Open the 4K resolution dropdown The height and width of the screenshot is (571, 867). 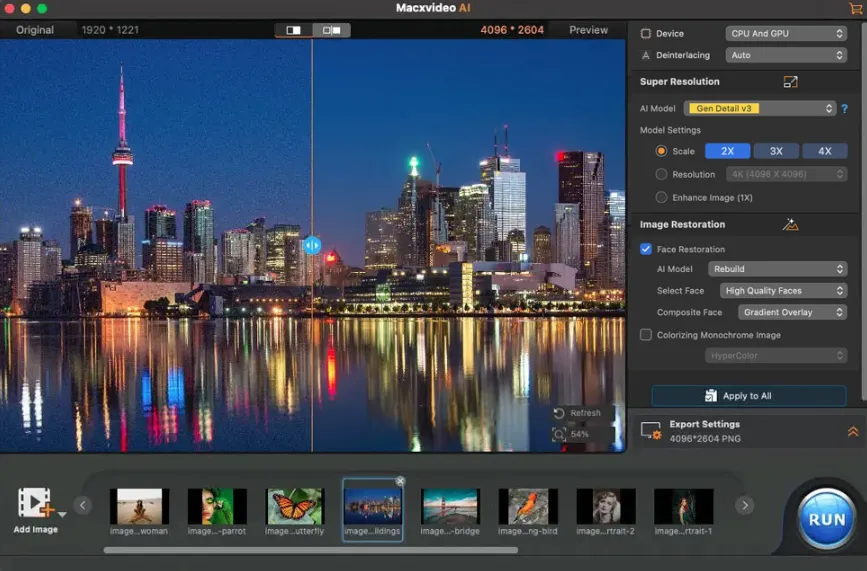click(x=786, y=174)
